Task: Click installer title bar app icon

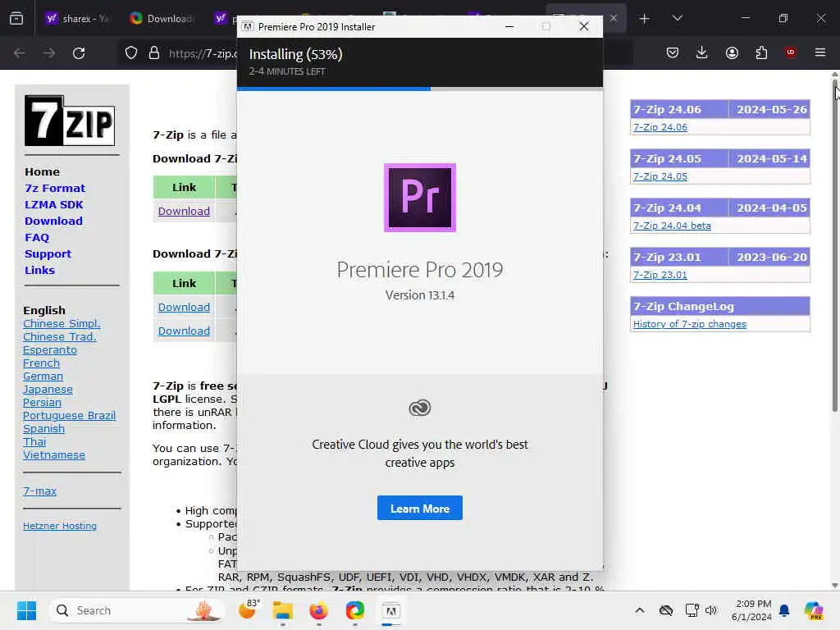Action: coord(248,27)
